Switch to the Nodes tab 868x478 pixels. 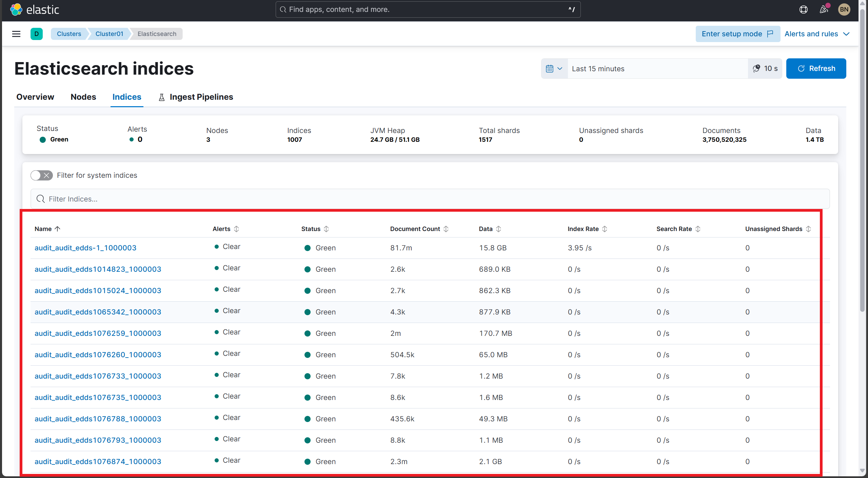pyautogui.click(x=83, y=97)
